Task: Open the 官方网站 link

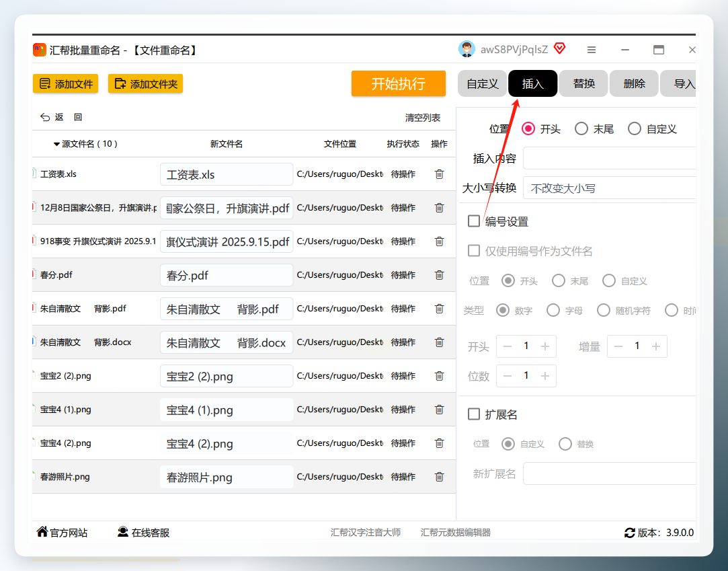Action: 62,533
